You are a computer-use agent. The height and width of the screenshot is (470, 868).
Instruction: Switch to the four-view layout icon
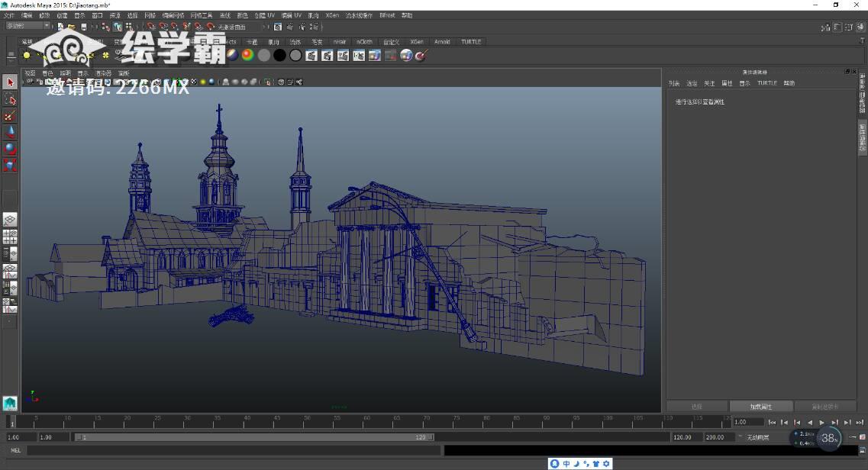point(10,237)
